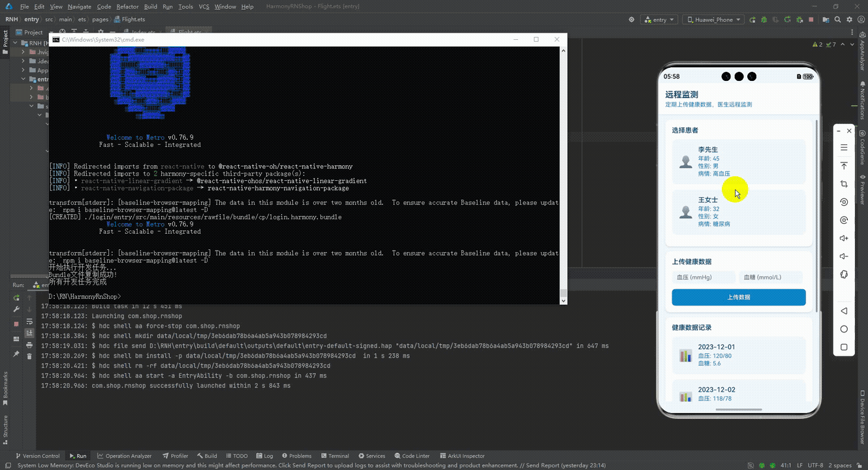Click the Flight.ets breadcrumb

tap(129, 20)
